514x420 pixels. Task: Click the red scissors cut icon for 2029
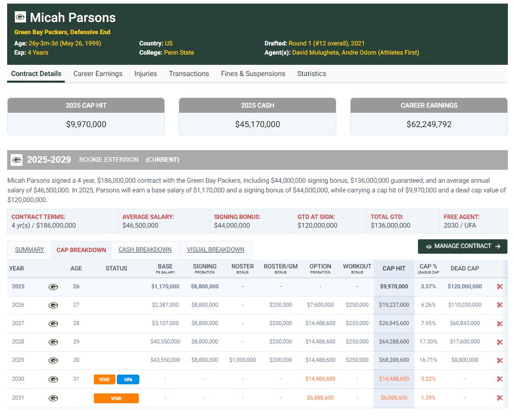click(x=500, y=360)
